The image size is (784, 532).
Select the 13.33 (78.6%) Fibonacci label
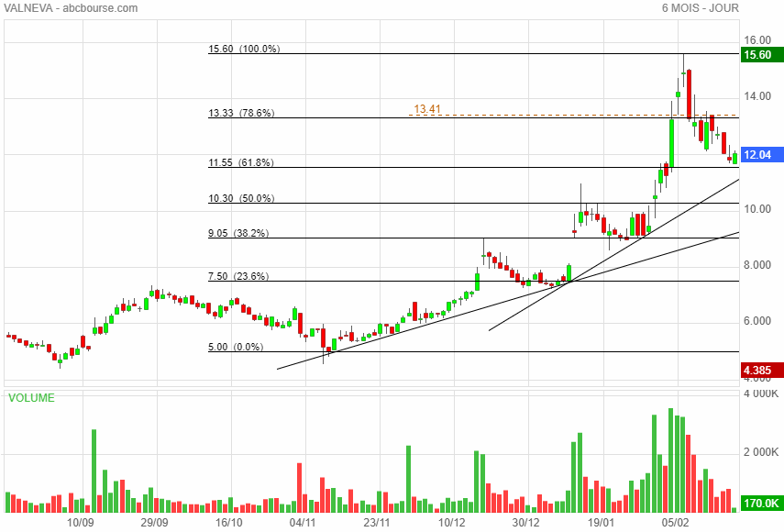[x=241, y=113]
